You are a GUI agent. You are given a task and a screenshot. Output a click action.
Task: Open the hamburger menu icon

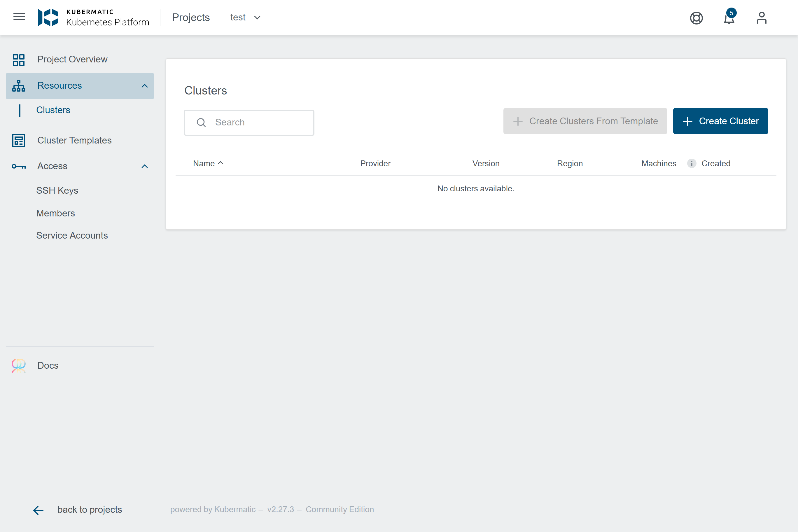pos(19,17)
